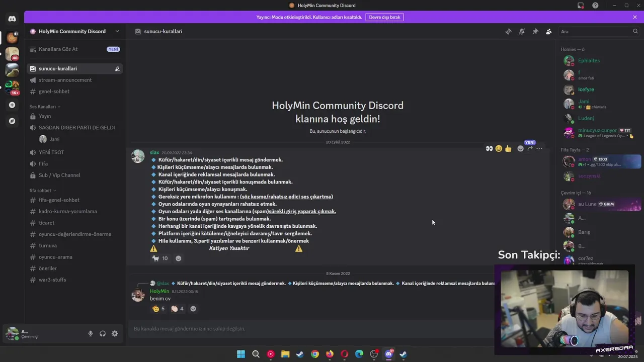
Task: Mute microphone in user panel
Action: point(91,333)
